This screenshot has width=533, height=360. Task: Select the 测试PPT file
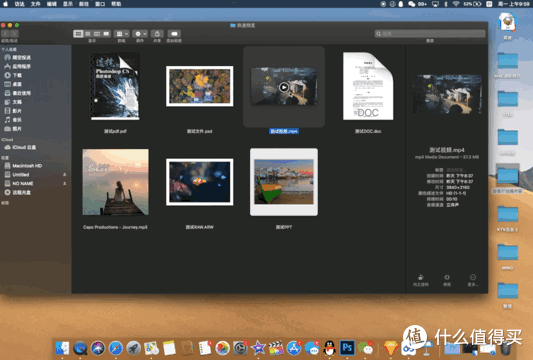(284, 182)
